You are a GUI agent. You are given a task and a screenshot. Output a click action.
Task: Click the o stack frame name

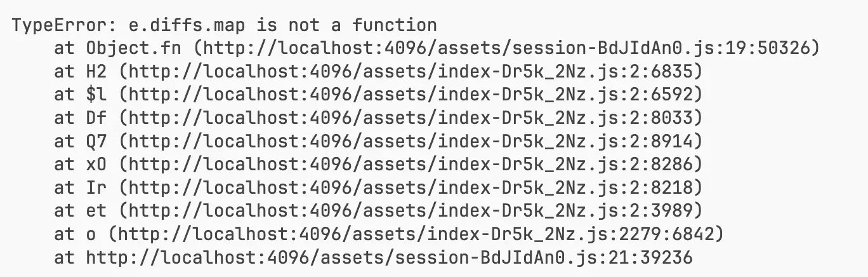pos(91,233)
